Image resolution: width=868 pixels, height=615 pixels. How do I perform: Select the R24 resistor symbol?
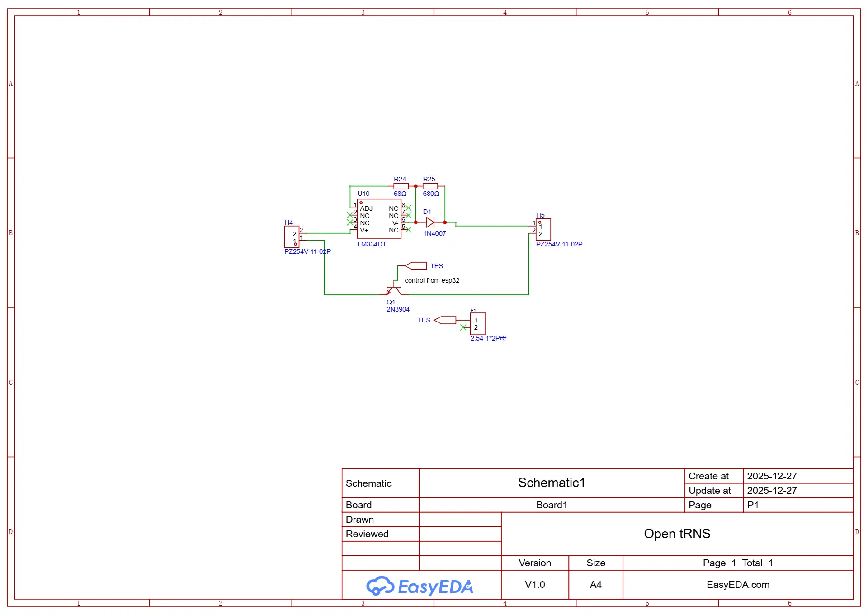coord(401,186)
